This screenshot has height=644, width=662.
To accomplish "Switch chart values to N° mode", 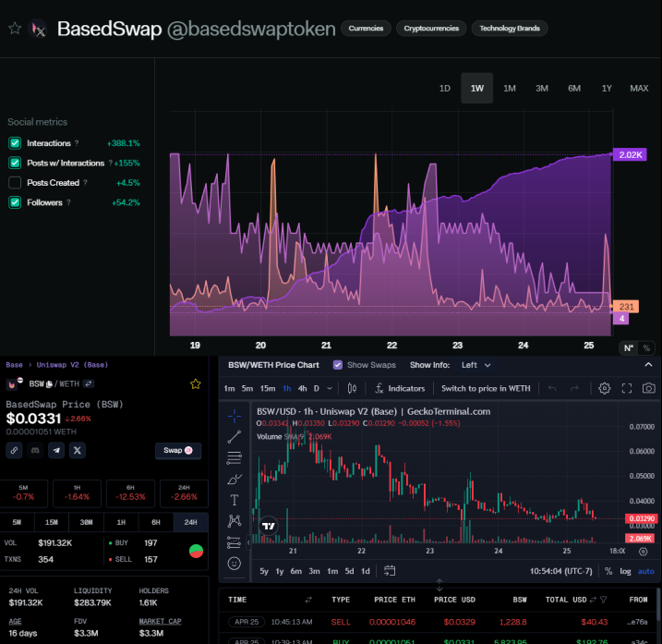I will (x=629, y=348).
